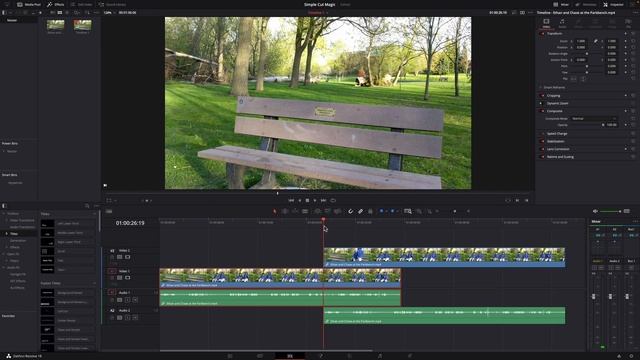Stop playback with the stop button
Image resolution: width=640 pixels, height=360 pixels.
click(x=307, y=200)
